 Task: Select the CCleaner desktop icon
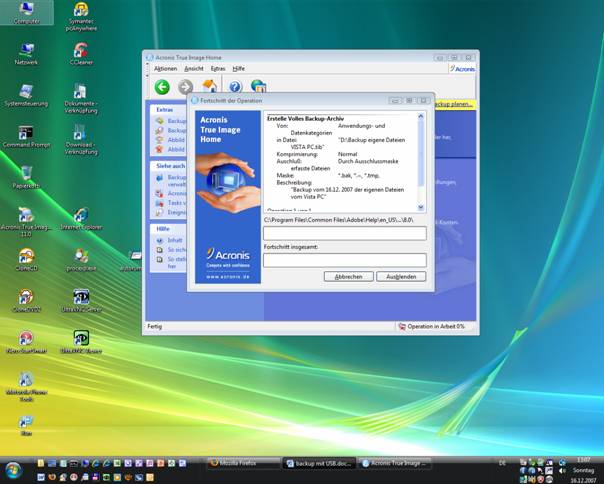pyautogui.click(x=81, y=54)
